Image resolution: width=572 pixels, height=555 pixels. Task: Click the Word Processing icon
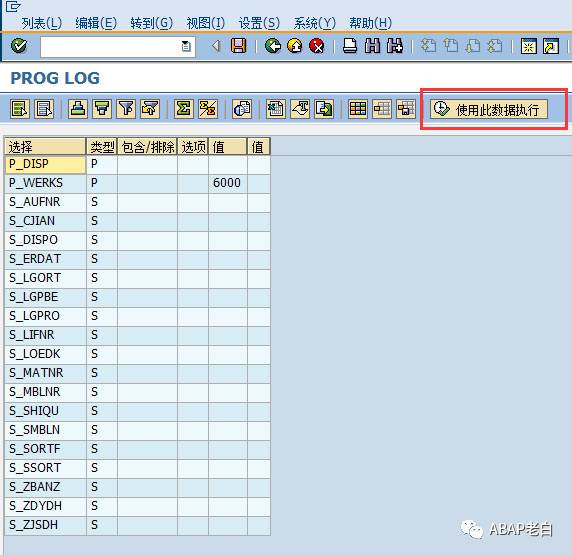tap(300, 109)
